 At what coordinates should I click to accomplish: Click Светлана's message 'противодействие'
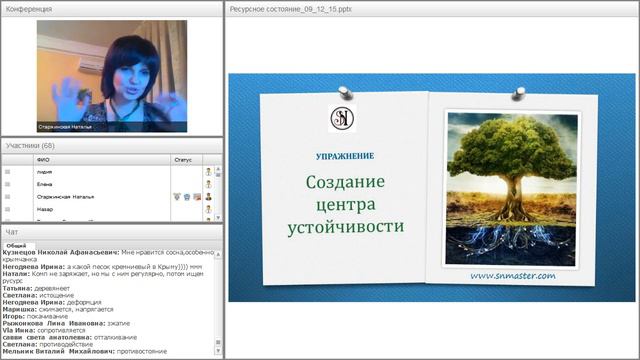coord(48,344)
